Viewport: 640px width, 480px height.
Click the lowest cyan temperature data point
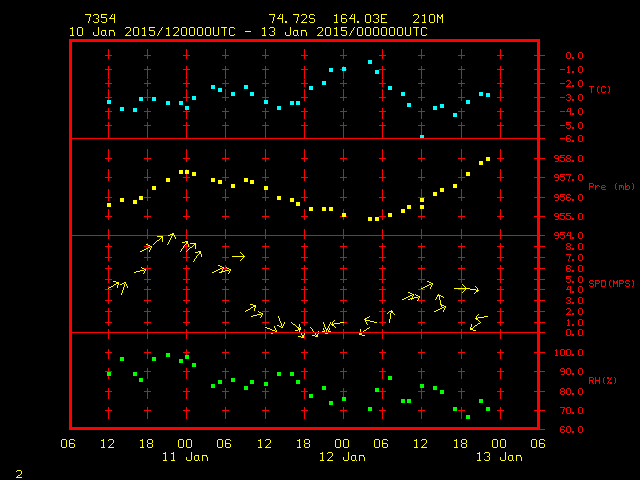pos(422,136)
